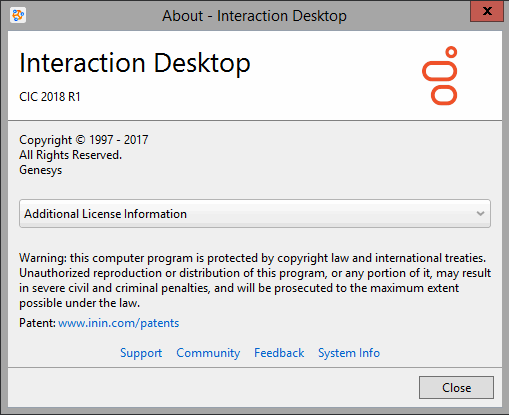Open the Additional License Information bar
The width and height of the screenshot is (509, 415).
click(255, 214)
